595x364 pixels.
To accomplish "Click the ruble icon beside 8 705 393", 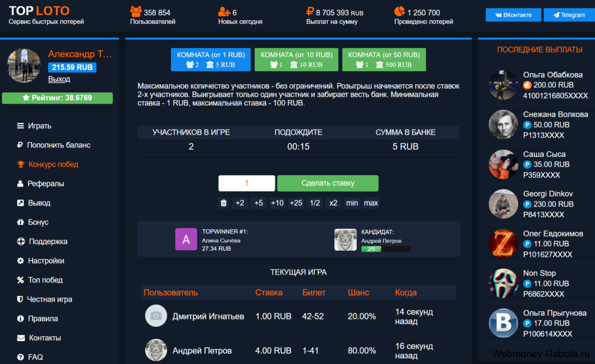I will (310, 12).
